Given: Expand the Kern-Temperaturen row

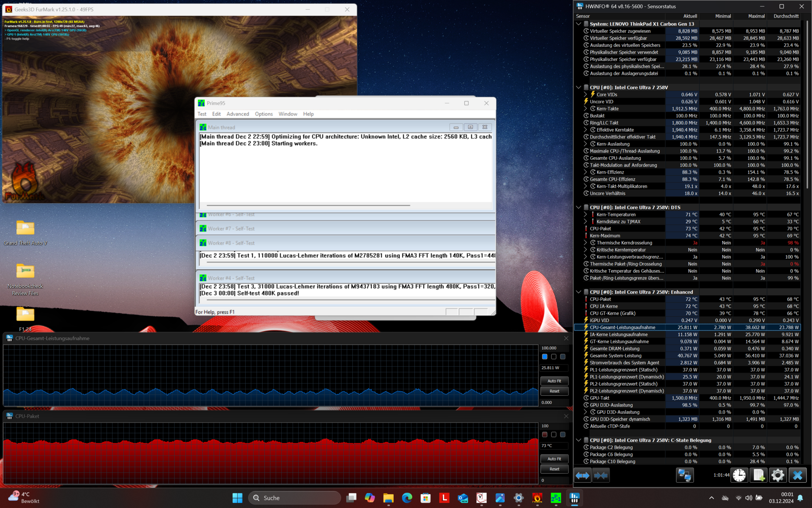Looking at the screenshot, I should click(585, 215).
